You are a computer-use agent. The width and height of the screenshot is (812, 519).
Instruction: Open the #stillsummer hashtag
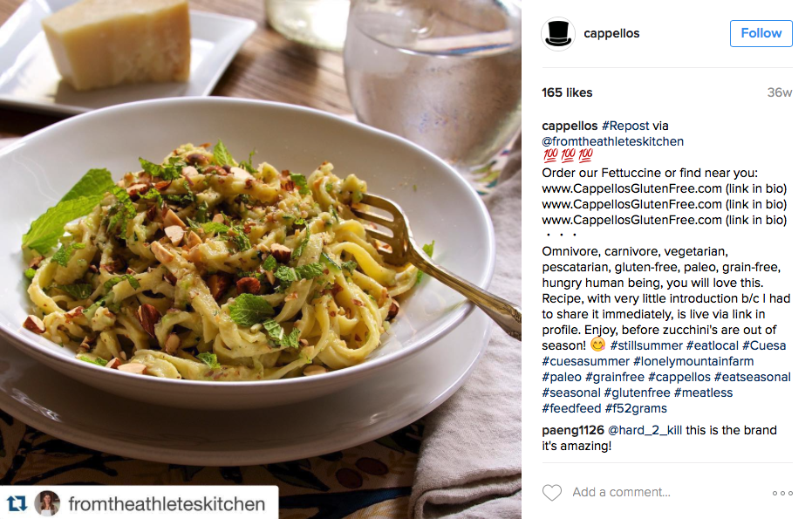click(x=646, y=345)
